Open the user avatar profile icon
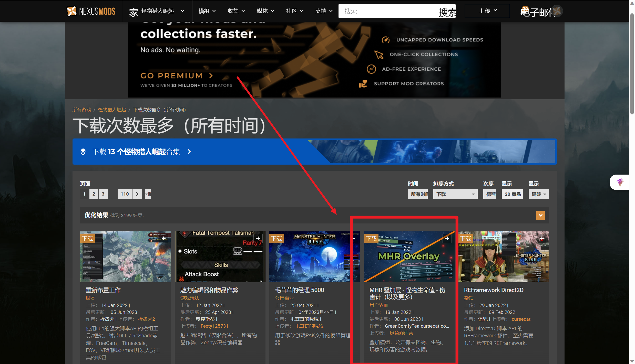635x364 pixels. click(x=557, y=11)
